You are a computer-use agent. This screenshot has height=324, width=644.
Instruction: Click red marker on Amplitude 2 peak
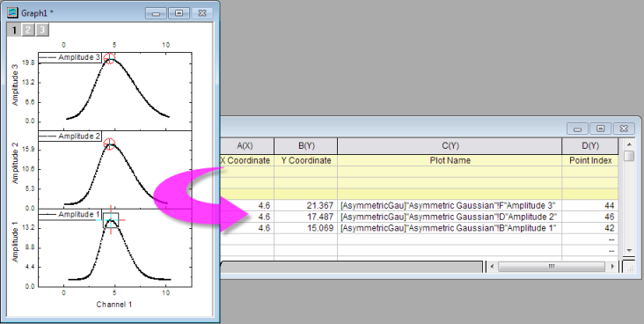click(x=109, y=144)
